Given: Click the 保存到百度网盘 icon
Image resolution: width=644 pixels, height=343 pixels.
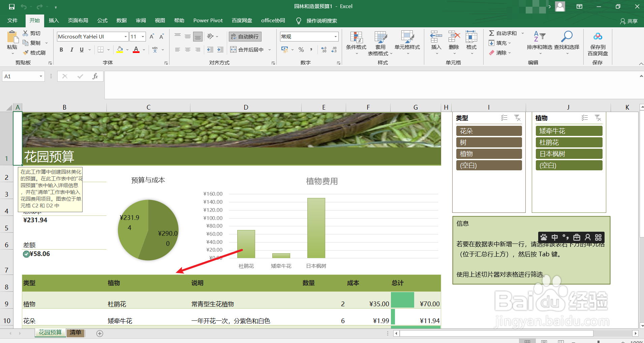Looking at the screenshot, I should tap(598, 43).
